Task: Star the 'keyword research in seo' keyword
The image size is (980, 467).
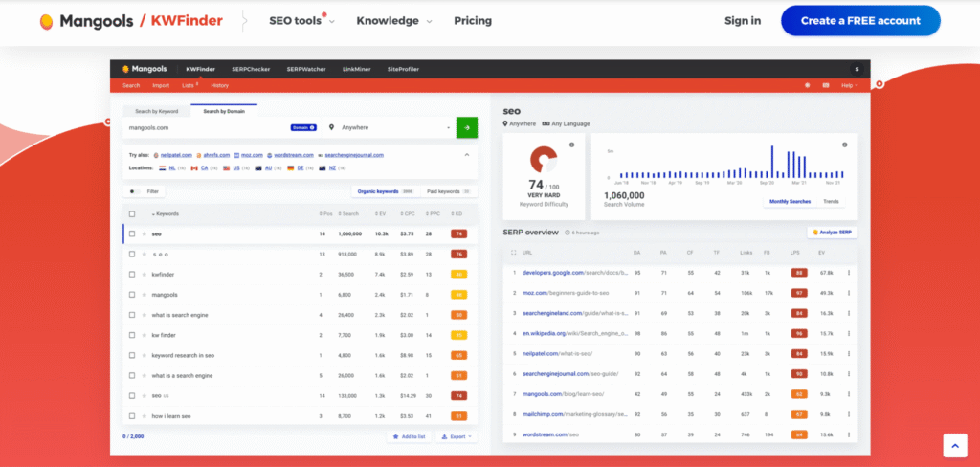Action: point(145,355)
